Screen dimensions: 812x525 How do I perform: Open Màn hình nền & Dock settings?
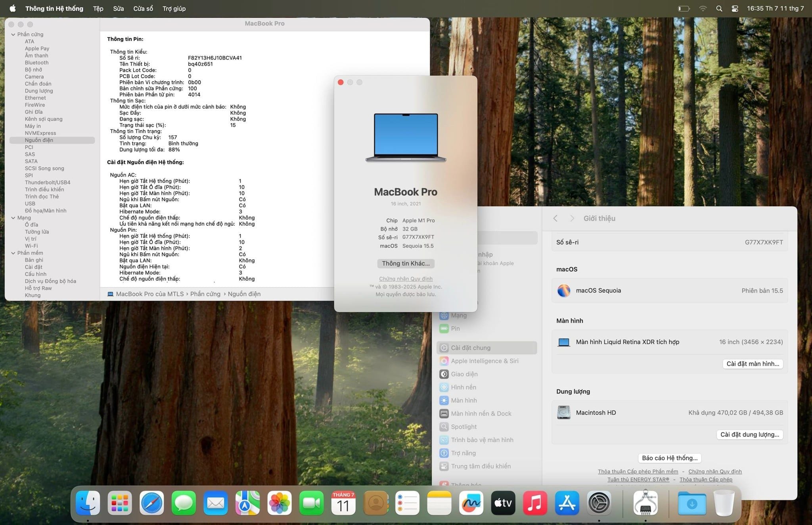click(487, 413)
